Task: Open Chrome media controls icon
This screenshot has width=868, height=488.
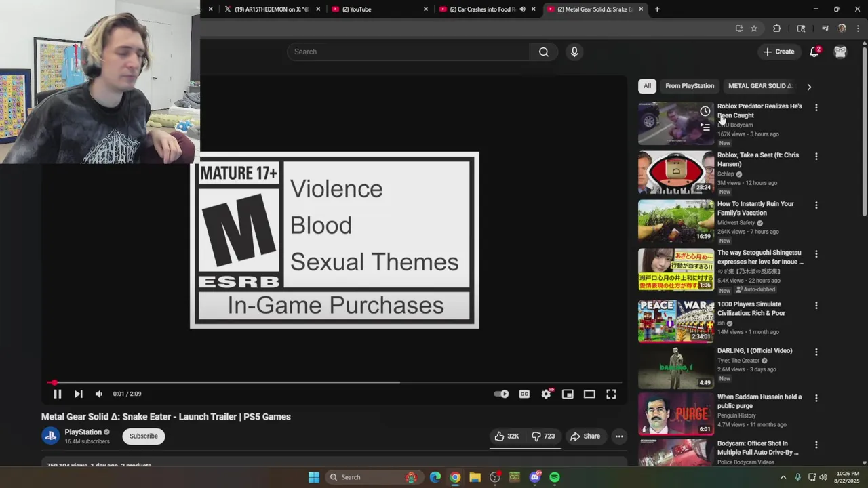Action: pyautogui.click(x=825, y=28)
